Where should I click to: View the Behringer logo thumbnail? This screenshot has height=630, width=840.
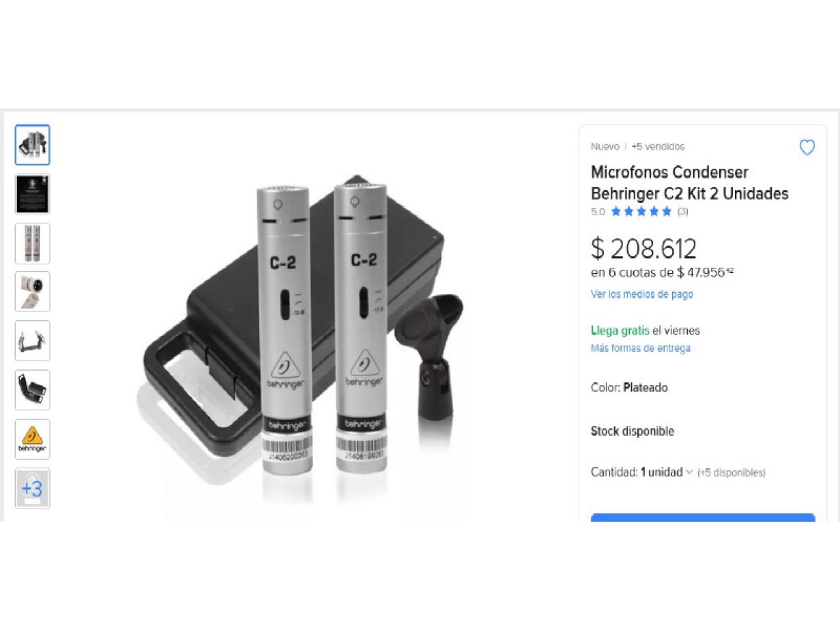[x=32, y=439]
